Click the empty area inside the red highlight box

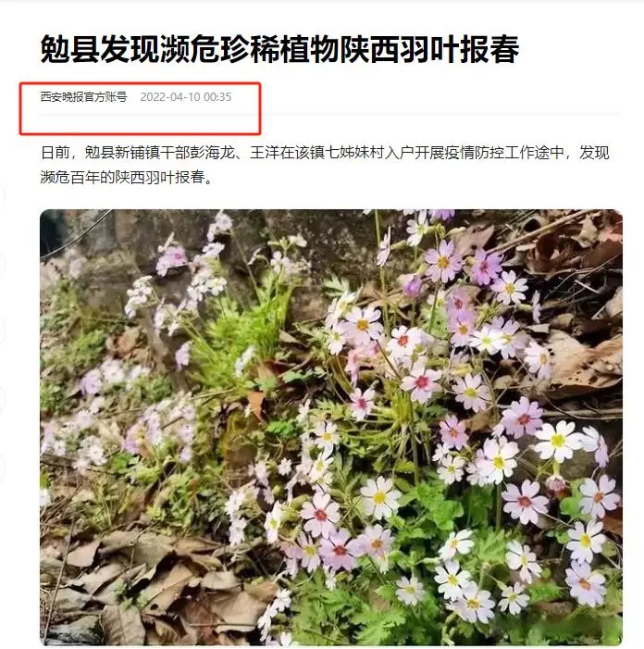click(141, 122)
